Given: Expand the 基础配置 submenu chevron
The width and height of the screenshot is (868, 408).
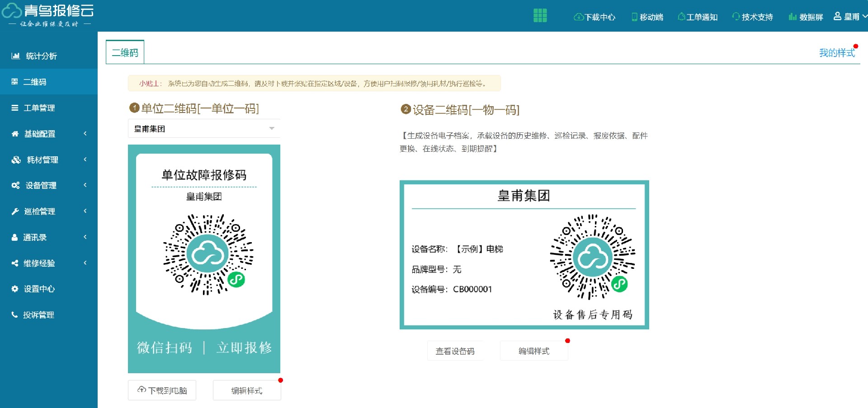Looking at the screenshot, I should tap(85, 133).
